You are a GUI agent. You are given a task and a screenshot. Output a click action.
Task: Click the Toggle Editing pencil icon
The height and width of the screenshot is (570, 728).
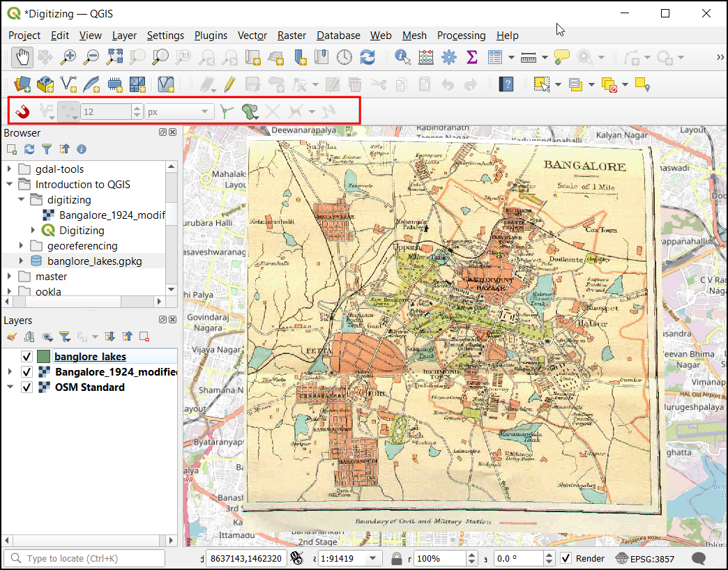(x=229, y=84)
